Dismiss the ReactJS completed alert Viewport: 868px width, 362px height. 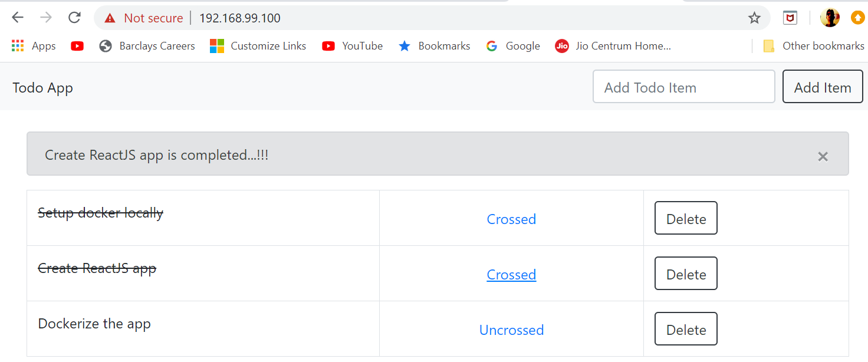823,156
